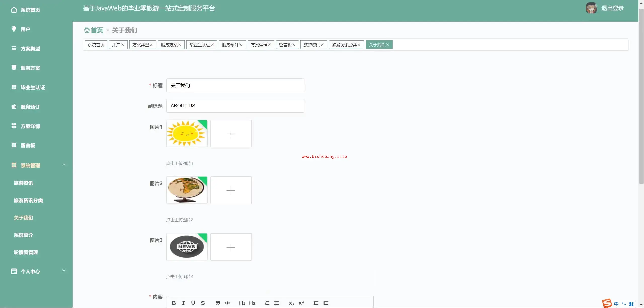Apply underline formatting in editor
This screenshot has height=308, width=644.
click(x=193, y=303)
